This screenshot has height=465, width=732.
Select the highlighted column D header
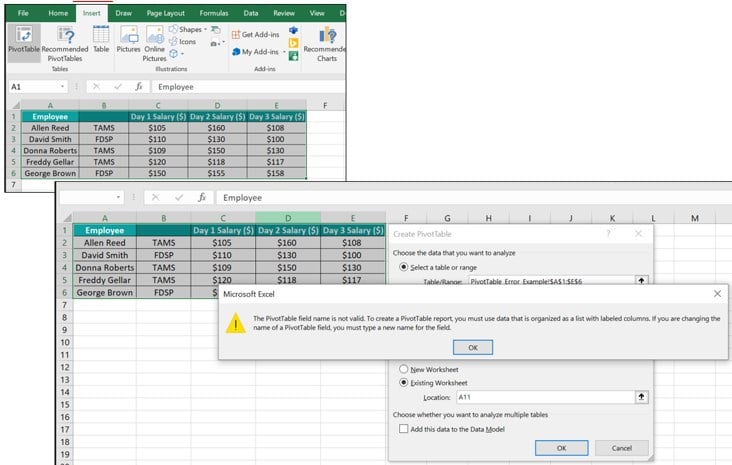tap(288, 218)
